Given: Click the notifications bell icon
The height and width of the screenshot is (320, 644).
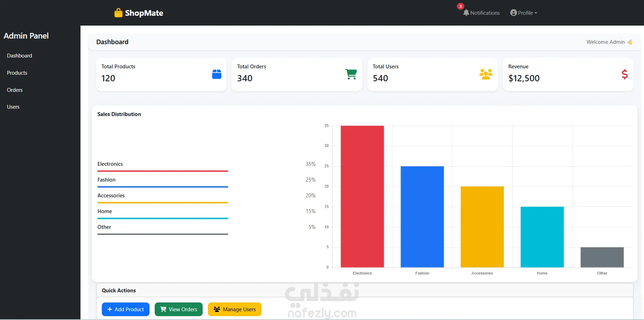Looking at the screenshot, I should pos(466,13).
